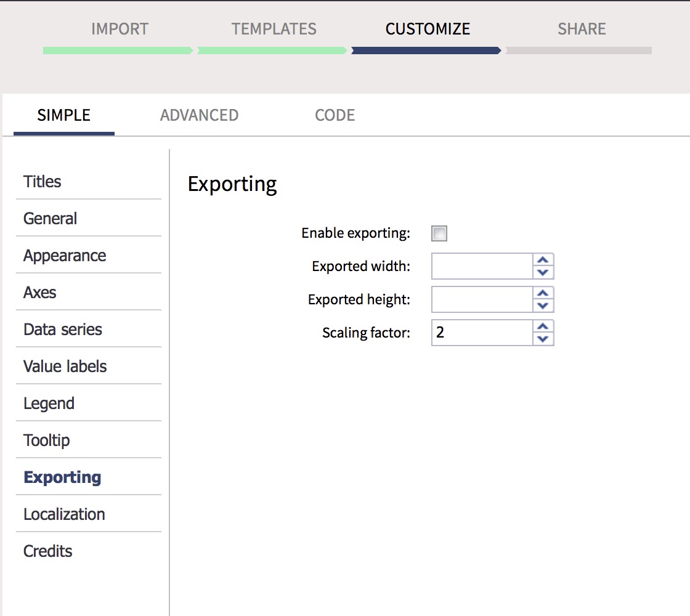Click the 'Exported width:' label
Viewport: 690px width, 616px height.
[361, 266]
